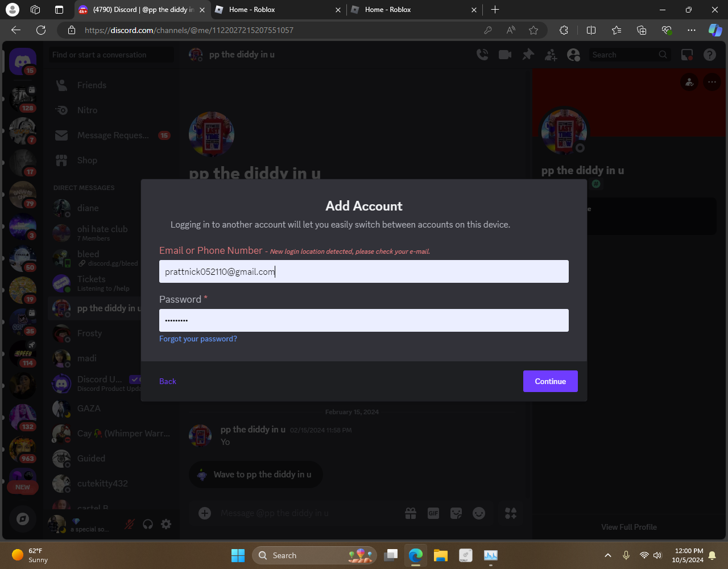Open Discord help icon

tap(710, 55)
